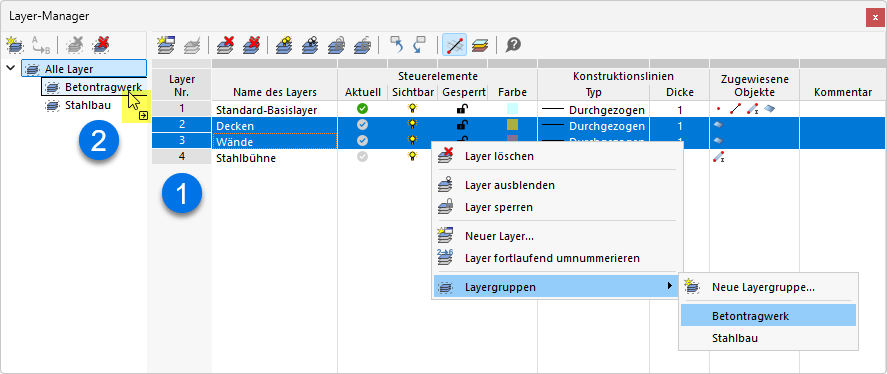Click the greyed edit layer pencil icon

pyautogui.click(x=192, y=44)
